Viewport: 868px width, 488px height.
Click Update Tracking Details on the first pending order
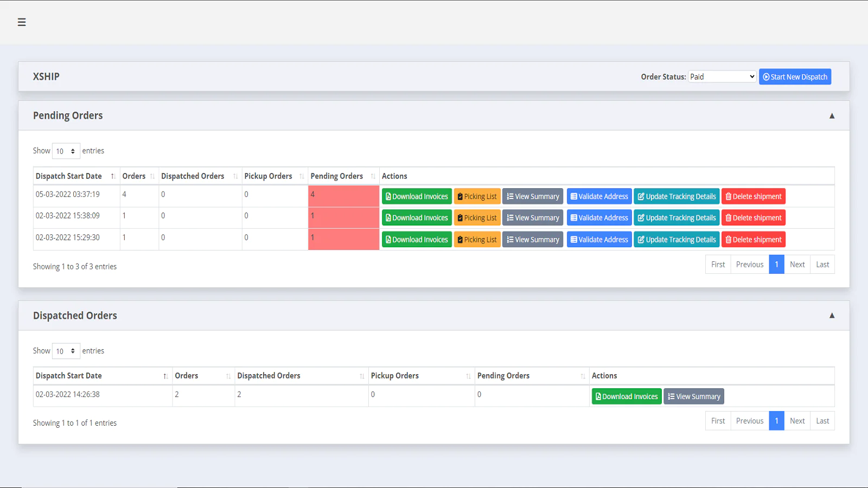coord(676,196)
